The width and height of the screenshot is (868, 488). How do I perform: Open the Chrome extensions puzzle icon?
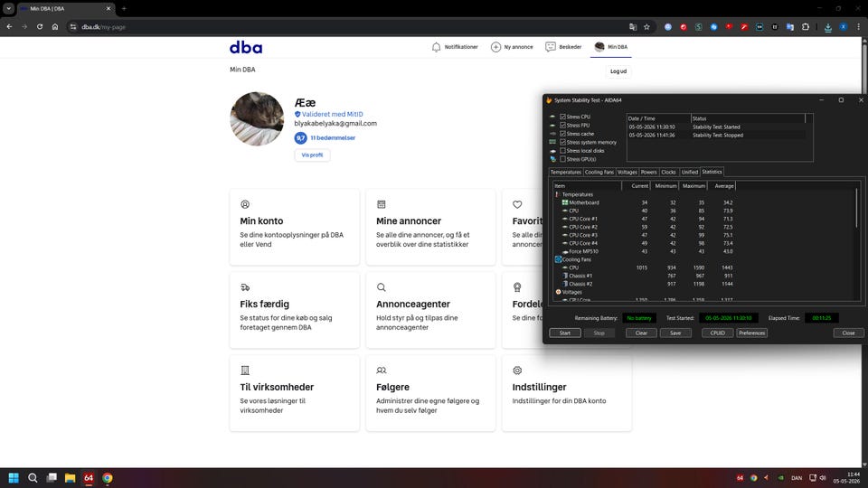click(806, 26)
